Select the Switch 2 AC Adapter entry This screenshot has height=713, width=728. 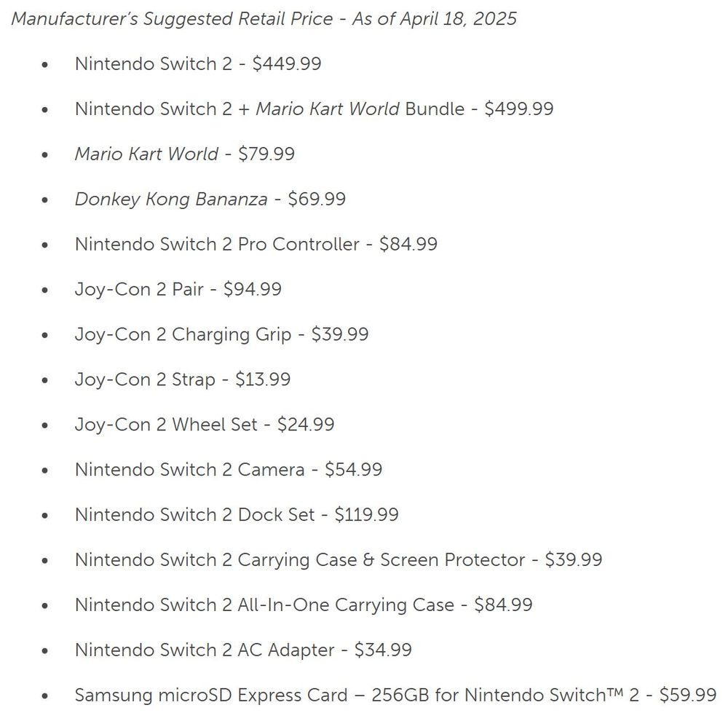click(x=243, y=650)
